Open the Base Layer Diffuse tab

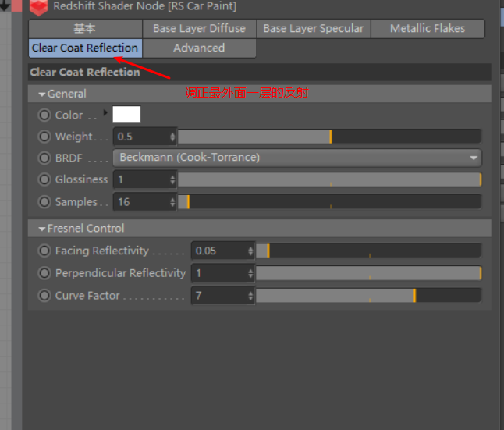click(x=199, y=29)
